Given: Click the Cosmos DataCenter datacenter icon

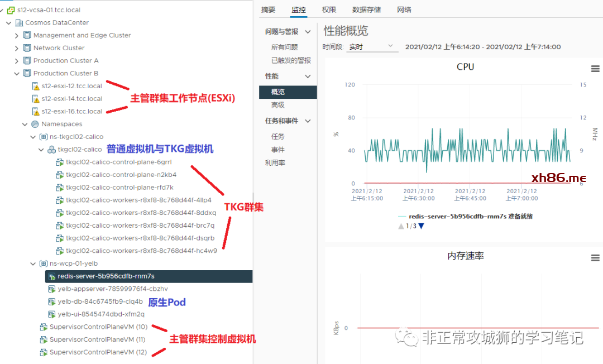Looking at the screenshot, I should 20,23.
